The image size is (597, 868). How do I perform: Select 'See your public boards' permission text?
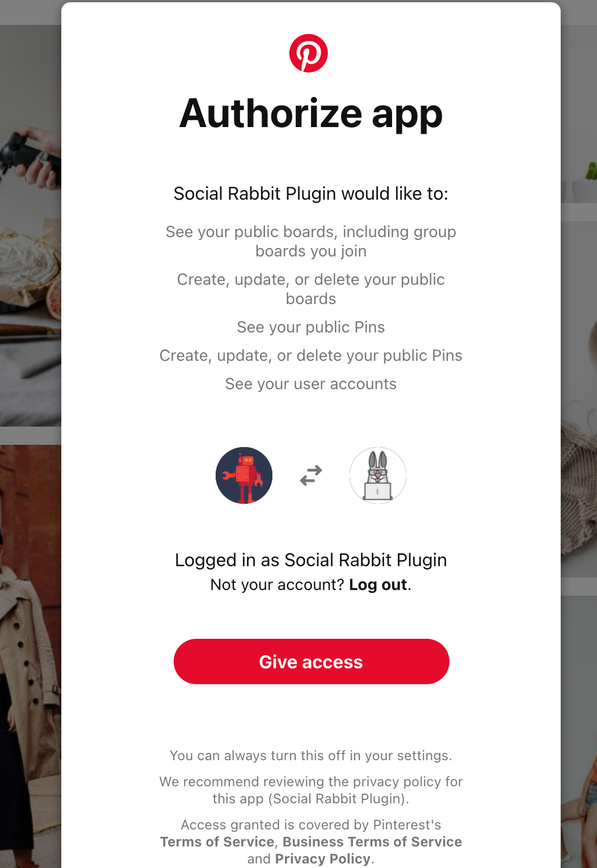(311, 241)
